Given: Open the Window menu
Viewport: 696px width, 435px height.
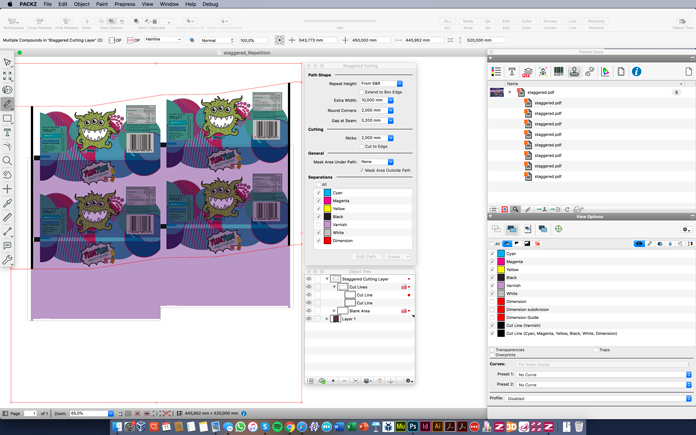Looking at the screenshot, I should 169,4.
